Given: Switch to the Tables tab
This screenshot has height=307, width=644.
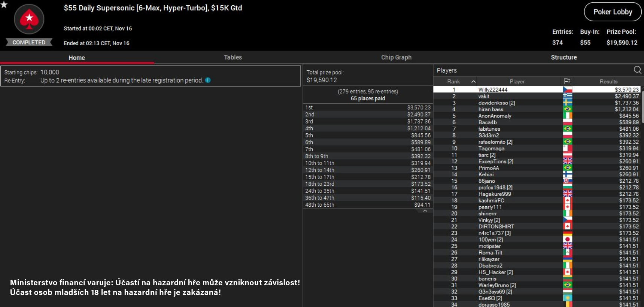Looking at the screenshot, I should pos(233,57).
